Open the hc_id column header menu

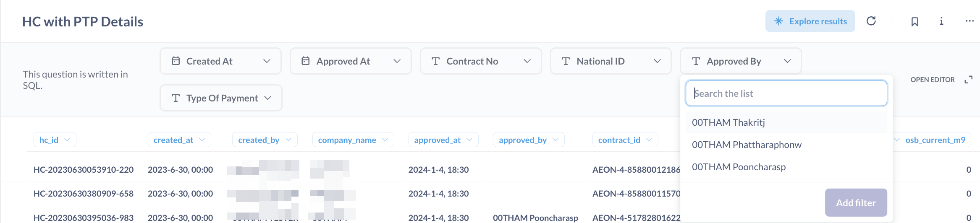[55, 140]
